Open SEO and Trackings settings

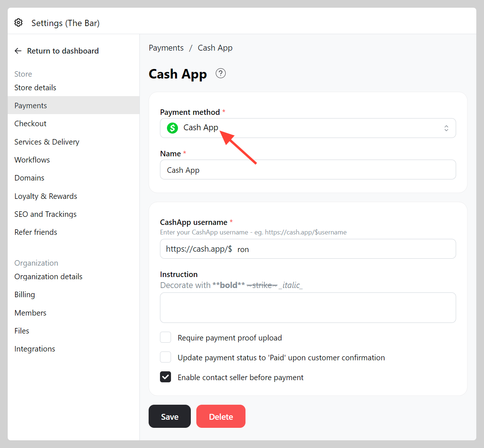tap(46, 214)
